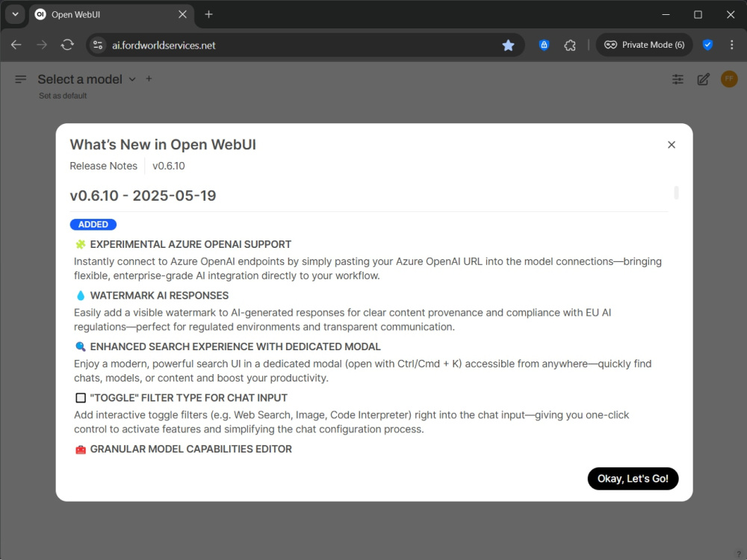Maximize the browser window
The image size is (747, 560).
tap(698, 14)
